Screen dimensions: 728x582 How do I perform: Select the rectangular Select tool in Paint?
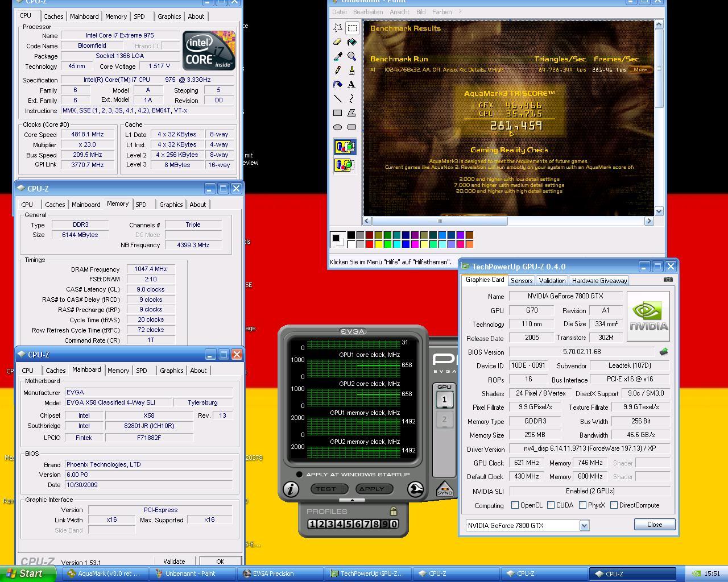(x=352, y=28)
